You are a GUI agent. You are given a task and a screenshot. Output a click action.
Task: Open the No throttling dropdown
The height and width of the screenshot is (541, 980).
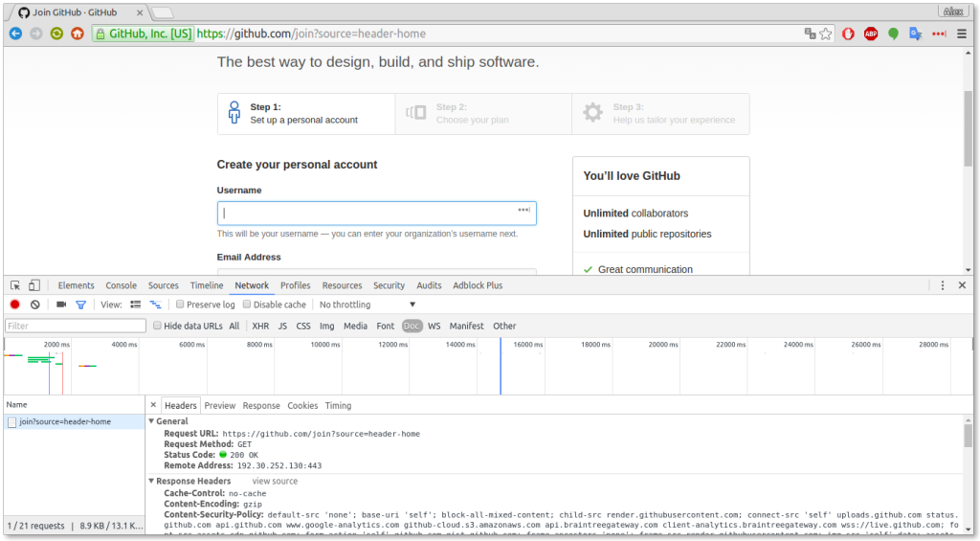point(367,304)
